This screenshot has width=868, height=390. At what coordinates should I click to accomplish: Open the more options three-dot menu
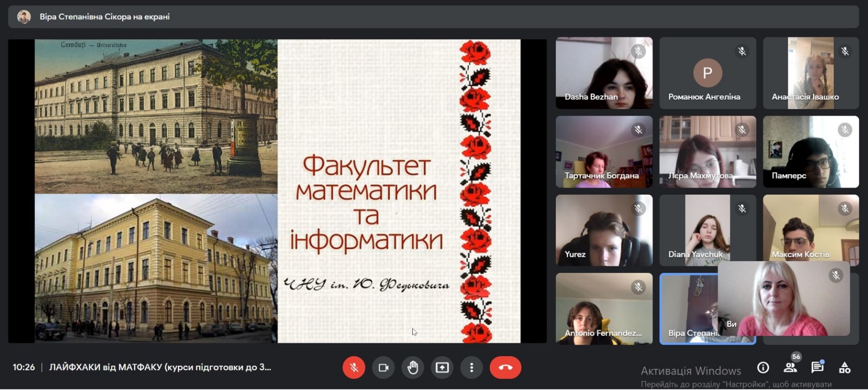pyautogui.click(x=471, y=368)
